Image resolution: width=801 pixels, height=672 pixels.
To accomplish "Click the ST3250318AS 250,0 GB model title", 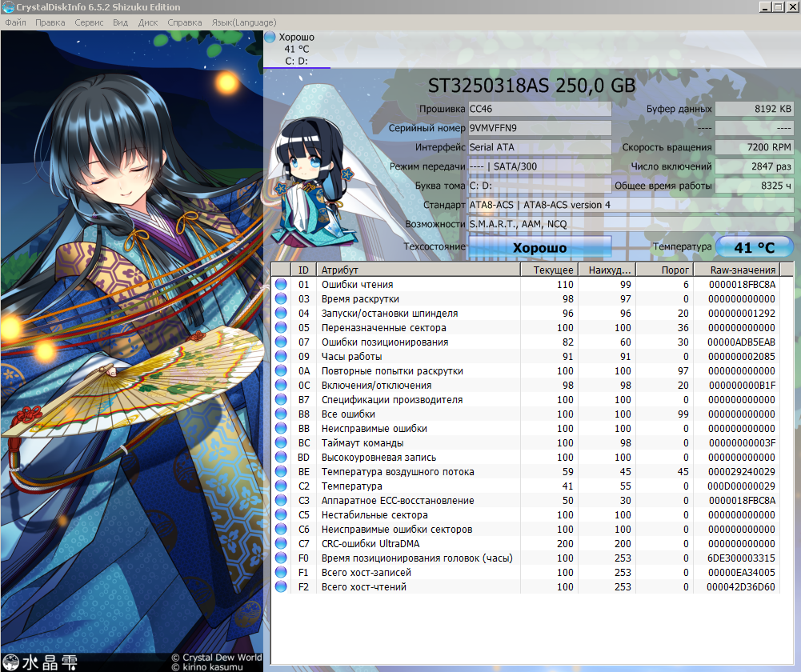I will point(531,86).
